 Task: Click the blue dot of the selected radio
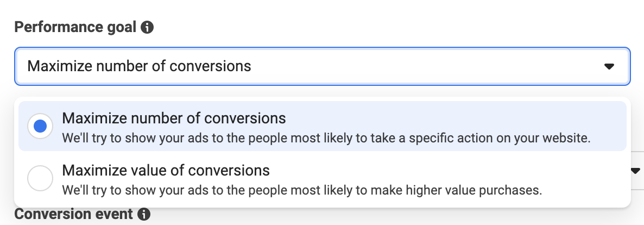[40, 126]
